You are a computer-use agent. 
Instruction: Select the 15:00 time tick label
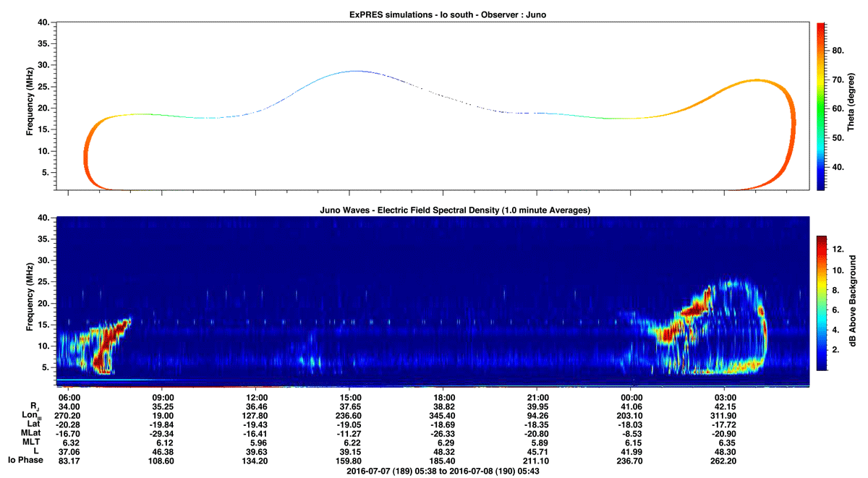(350, 397)
